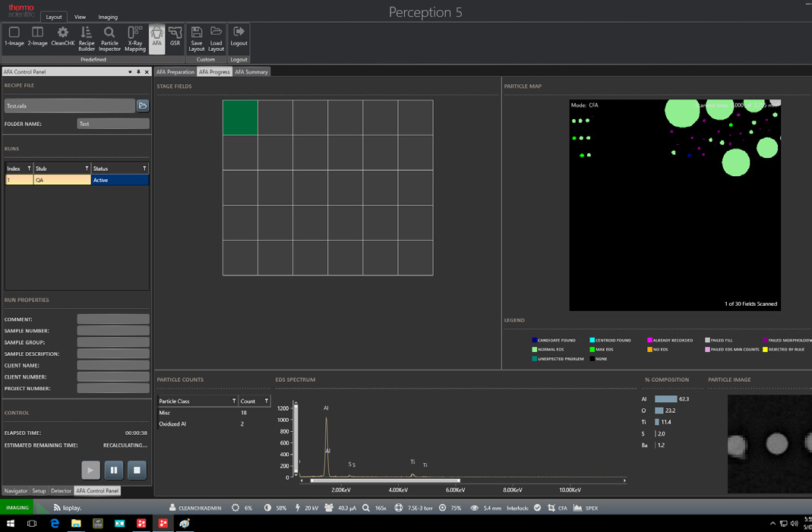Viewport: 812px width, 532px height.
Task: Click the Comment input field
Action: [x=113, y=320]
